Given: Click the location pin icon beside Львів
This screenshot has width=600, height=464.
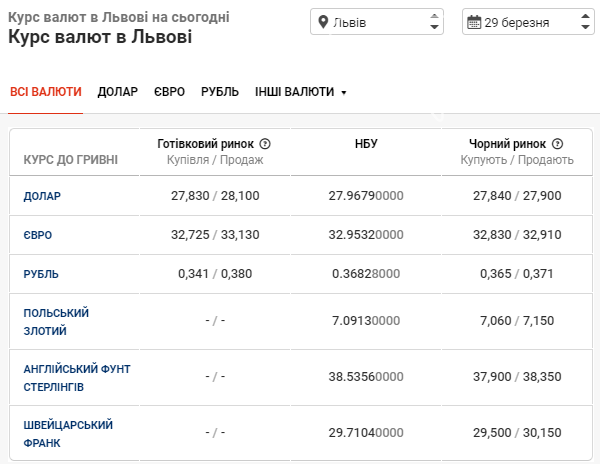Looking at the screenshot, I should [x=323, y=22].
